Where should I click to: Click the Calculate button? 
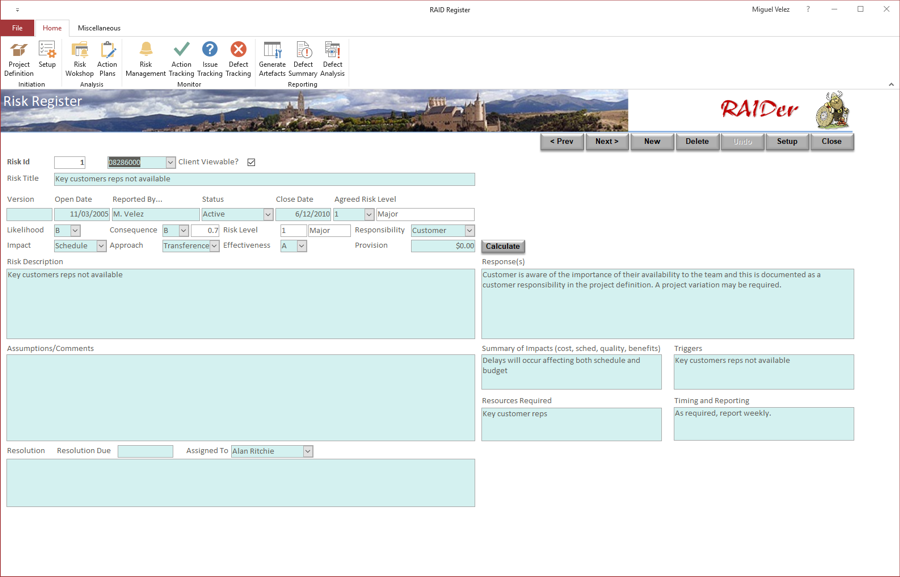[x=503, y=246]
